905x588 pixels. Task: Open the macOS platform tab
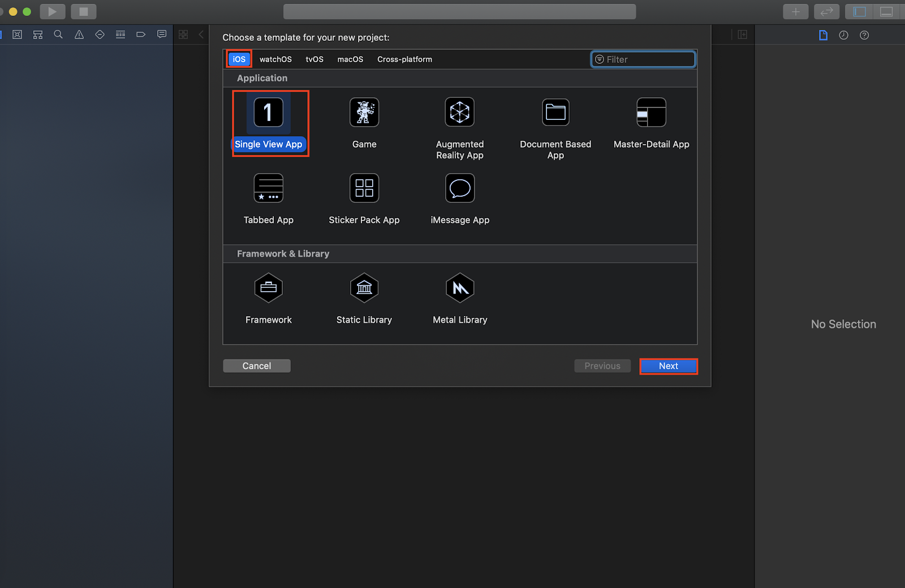pos(350,59)
